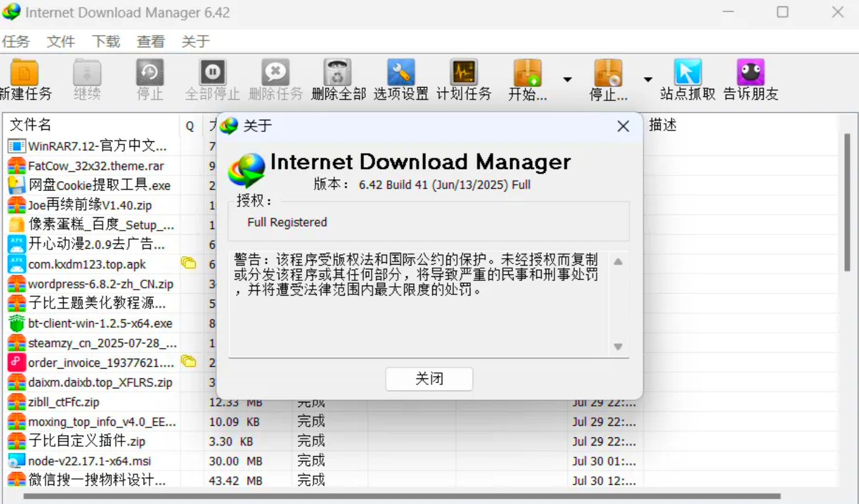Open 选项设置 from the toolbar
859x504 pixels.
400,71
